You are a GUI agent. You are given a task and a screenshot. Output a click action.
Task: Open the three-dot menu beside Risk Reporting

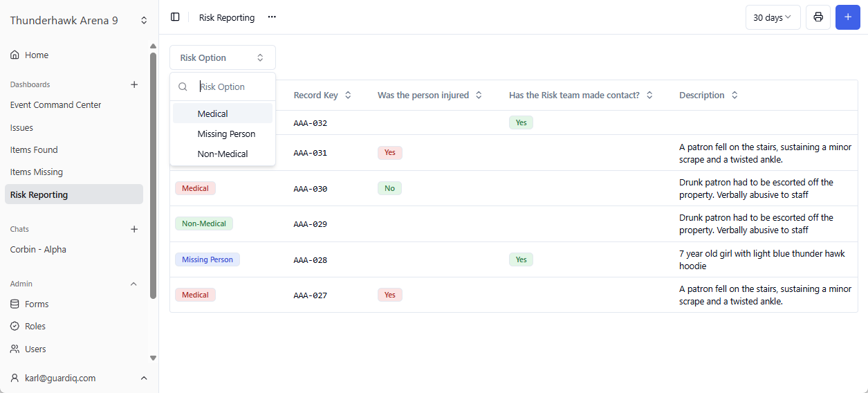(x=272, y=17)
